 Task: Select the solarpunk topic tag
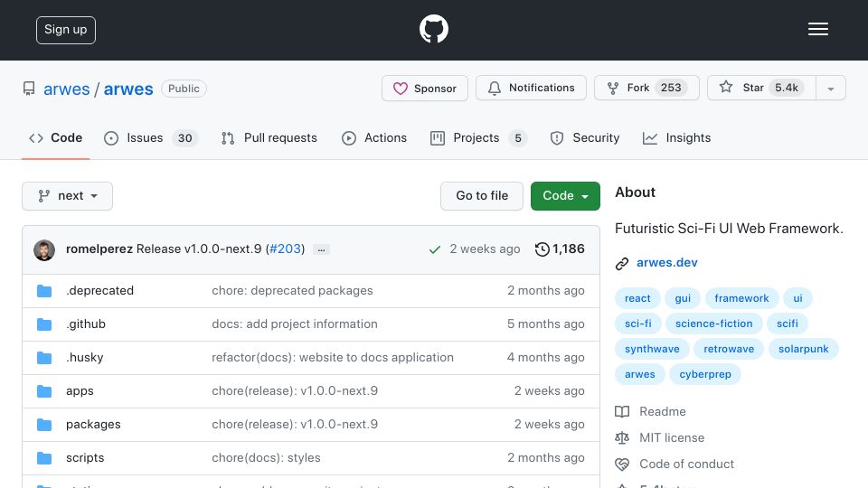803,349
